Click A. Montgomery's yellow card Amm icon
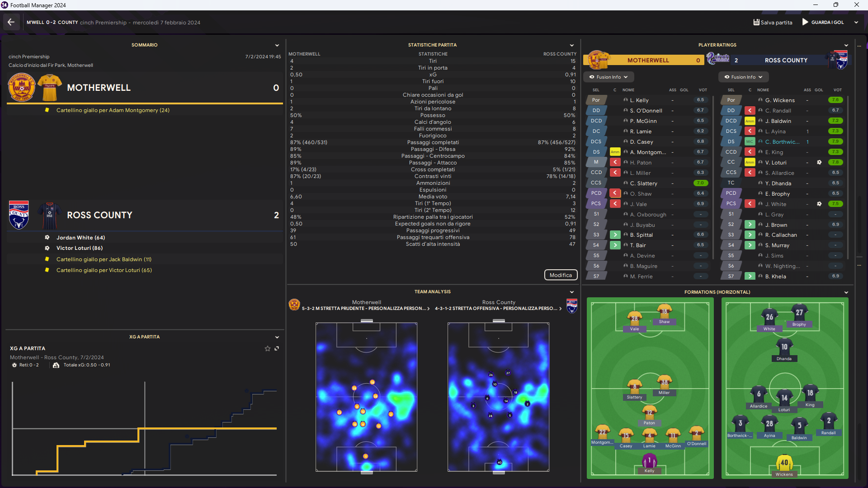868x488 pixels. [x=615, y=152]
